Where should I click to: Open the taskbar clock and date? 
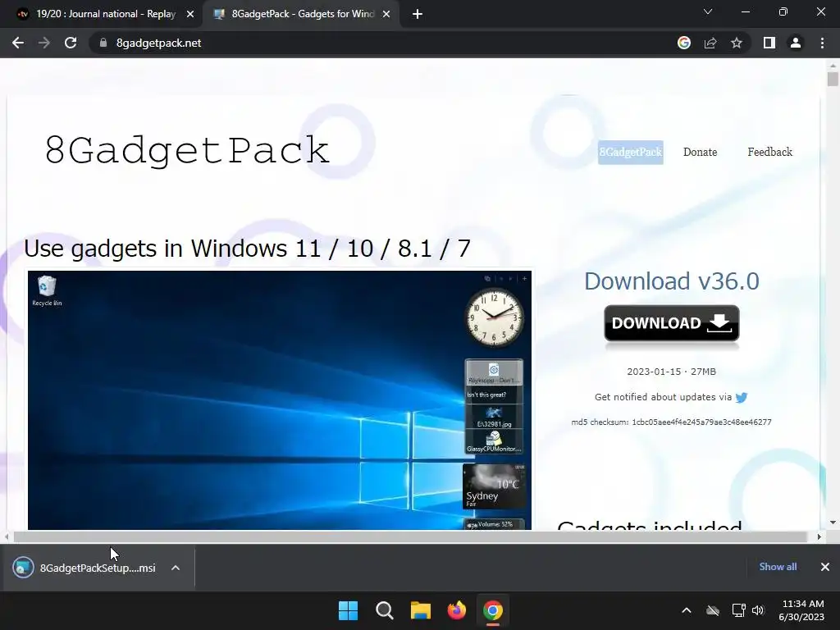pos(802,610)
